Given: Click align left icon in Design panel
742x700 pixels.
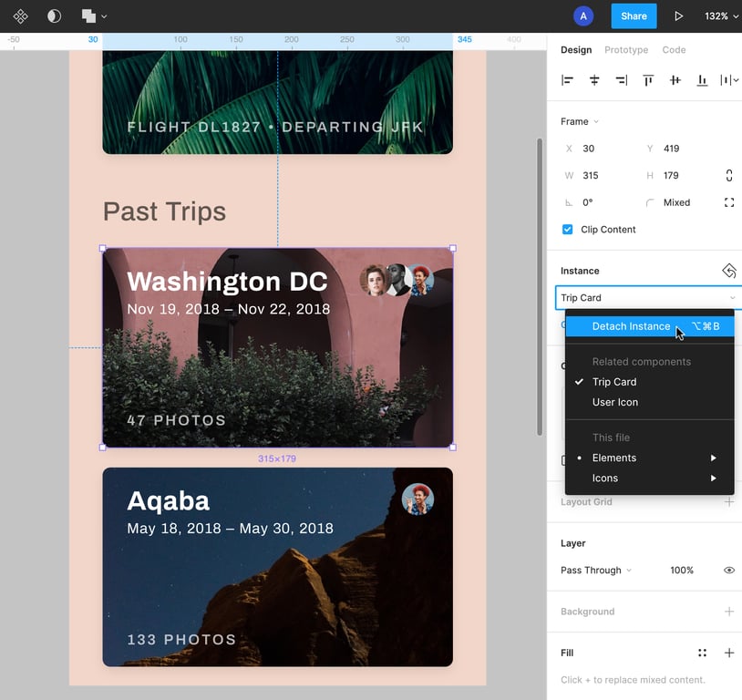Looking at the screenshot, I should pyautogui.click(x=567, y=80).
